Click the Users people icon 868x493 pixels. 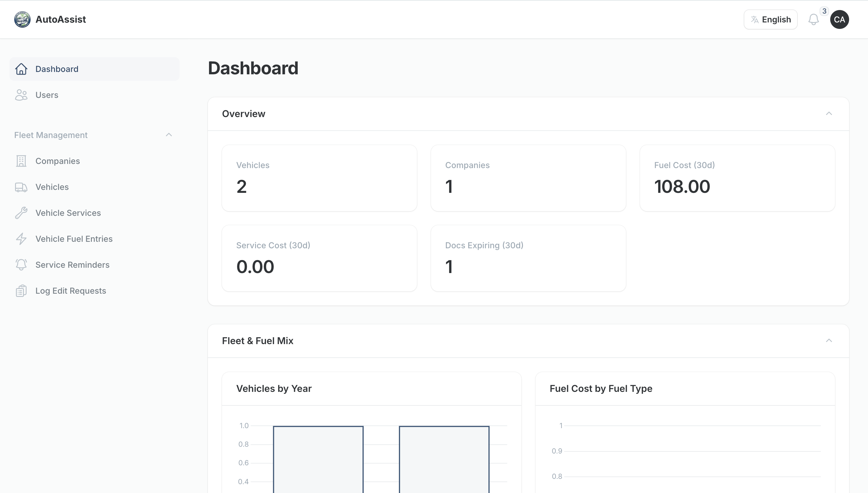point(21,95)
